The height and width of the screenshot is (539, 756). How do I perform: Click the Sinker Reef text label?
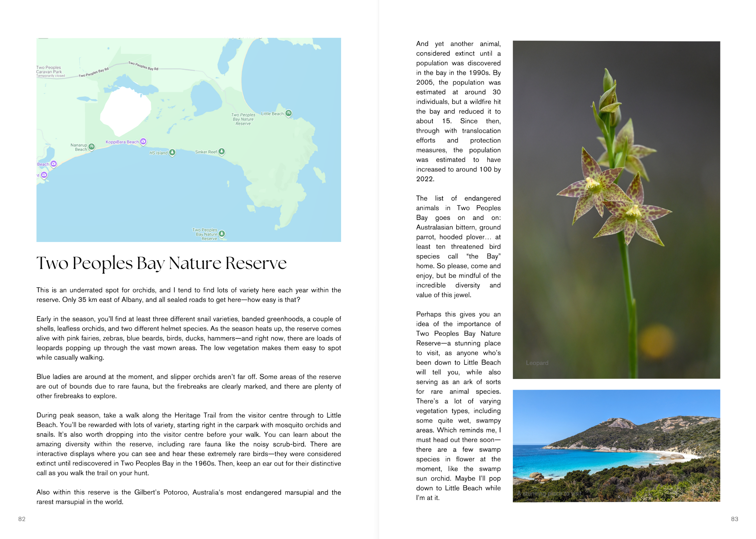pyautogui.click(x=206, y=152)
